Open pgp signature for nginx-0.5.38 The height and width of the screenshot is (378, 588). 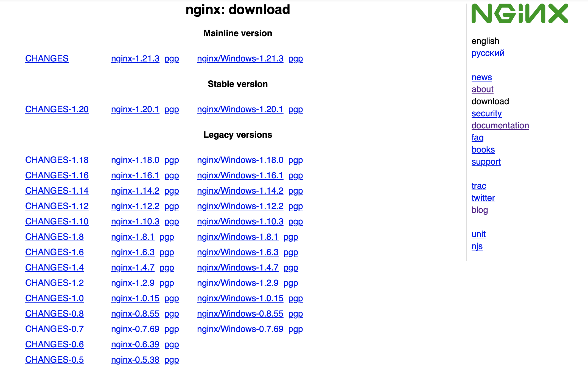[x=172, y=360]
